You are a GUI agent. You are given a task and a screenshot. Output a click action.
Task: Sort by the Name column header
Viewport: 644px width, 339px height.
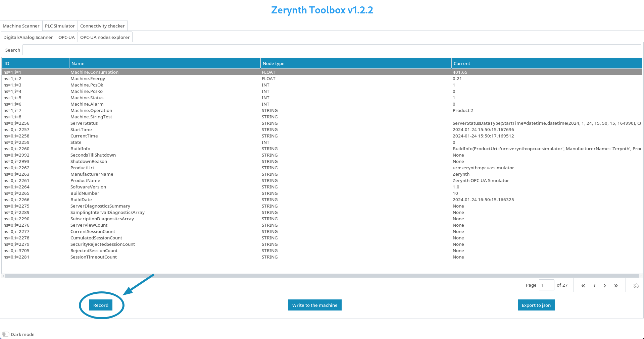(x=165, y=63)
